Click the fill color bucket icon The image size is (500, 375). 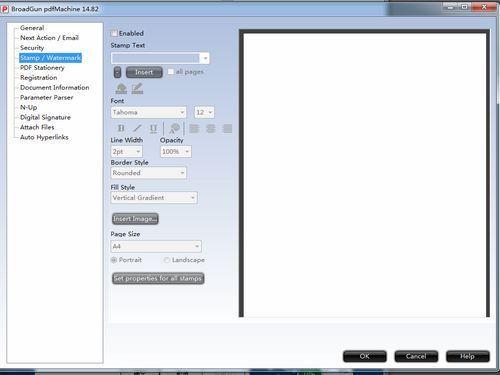[121, 89]
